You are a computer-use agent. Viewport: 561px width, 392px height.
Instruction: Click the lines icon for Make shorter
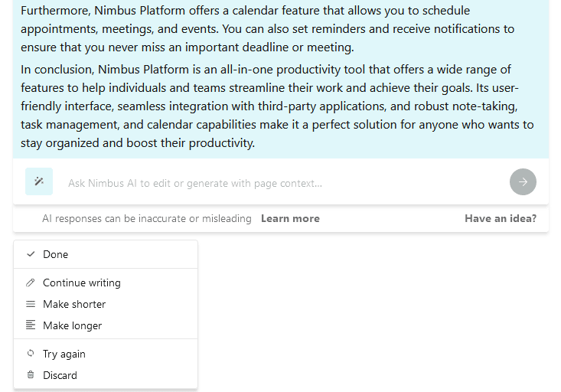[31, 304]
